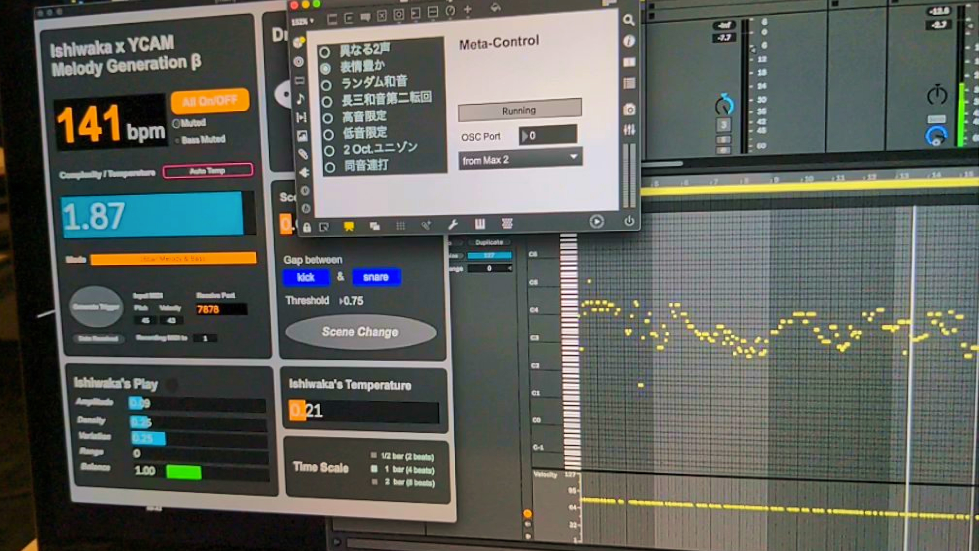The image size is (980, 551).
Task: Select the 低音限定 radio option
Action: pyautogui.click(x=329, y=134)
